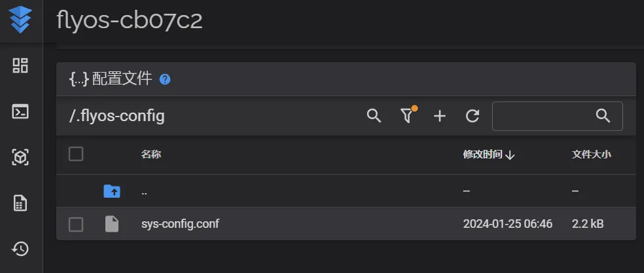Open the history sidebar icon

20,249
